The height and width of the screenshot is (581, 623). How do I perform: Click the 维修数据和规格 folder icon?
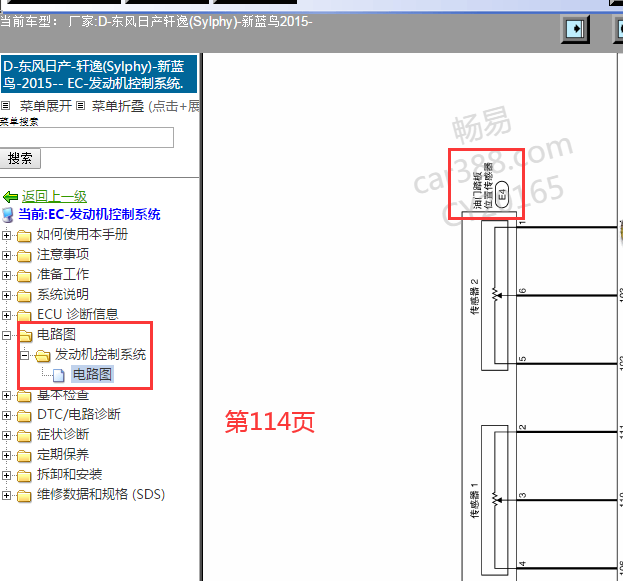pos(24,495)
